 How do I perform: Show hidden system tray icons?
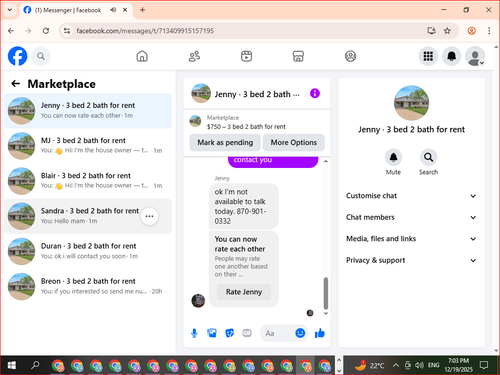point(396,365)
